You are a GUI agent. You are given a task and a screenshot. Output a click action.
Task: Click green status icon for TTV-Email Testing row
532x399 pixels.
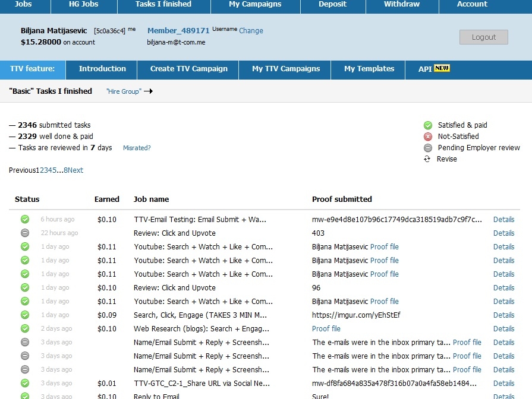click(x=25, y=219)
